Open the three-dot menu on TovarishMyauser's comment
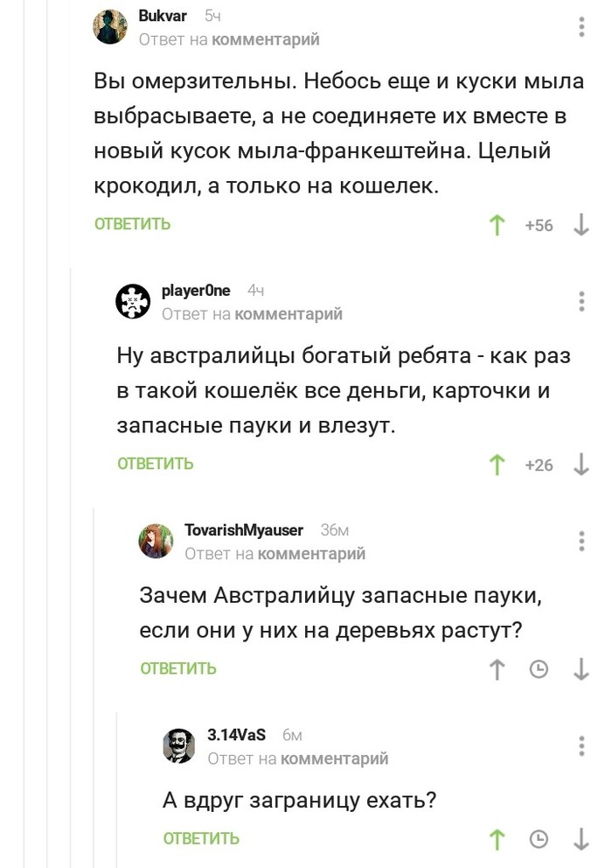The height and width of the screenshot is (868, 612). pos(582,541)
